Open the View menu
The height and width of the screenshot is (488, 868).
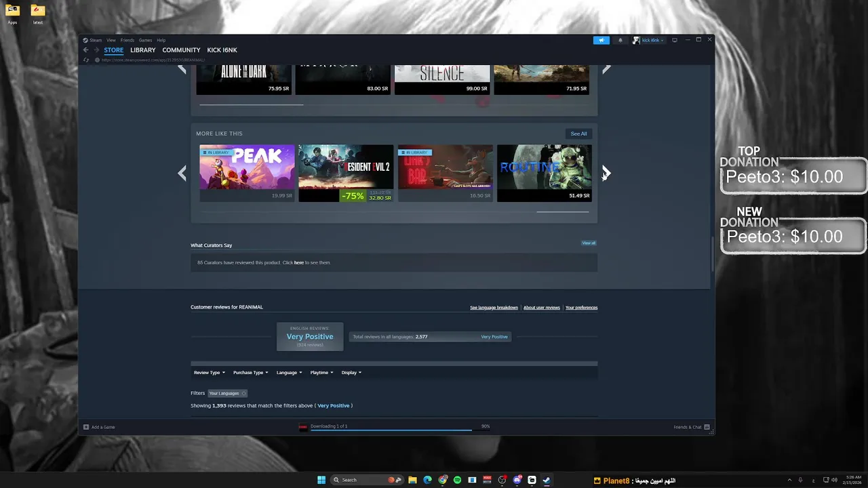click(111, 40)
